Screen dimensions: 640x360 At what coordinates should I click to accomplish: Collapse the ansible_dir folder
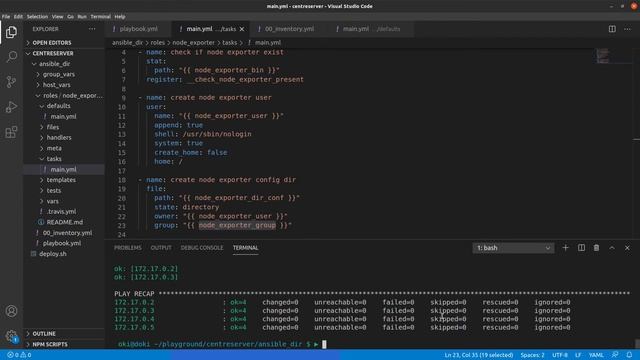coord(54,64)
